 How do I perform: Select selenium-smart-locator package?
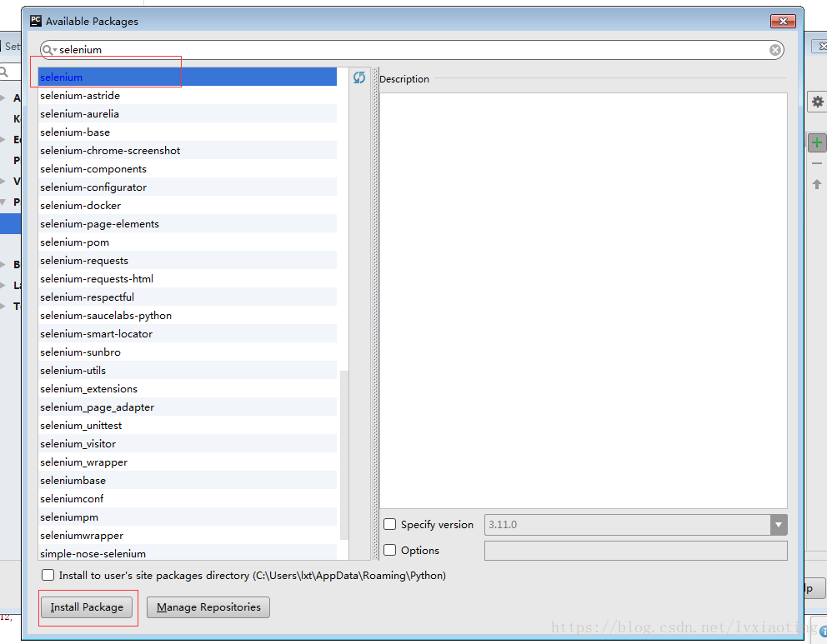click(188, 333)
